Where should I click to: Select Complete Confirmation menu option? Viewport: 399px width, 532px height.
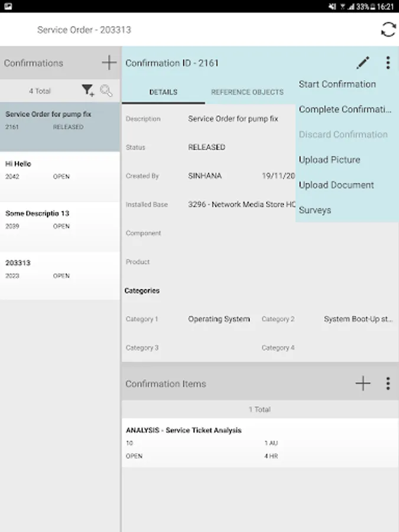[x=345, y=109]
